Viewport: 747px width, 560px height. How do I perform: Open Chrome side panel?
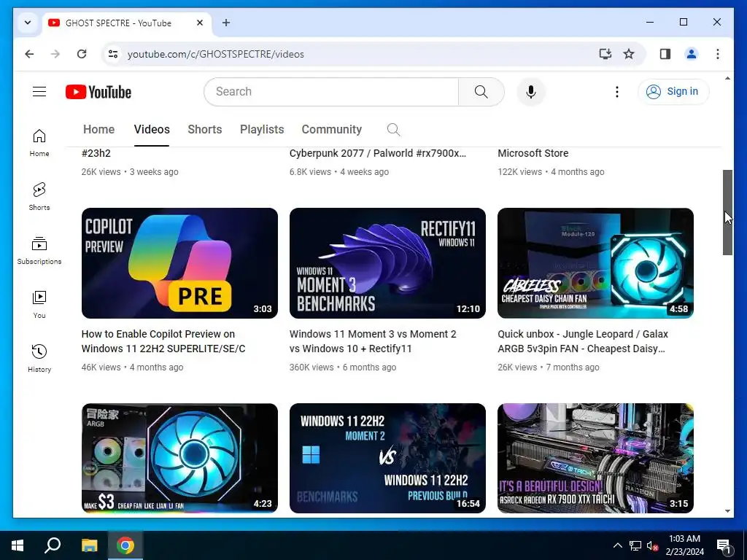[x=665, y=54]
